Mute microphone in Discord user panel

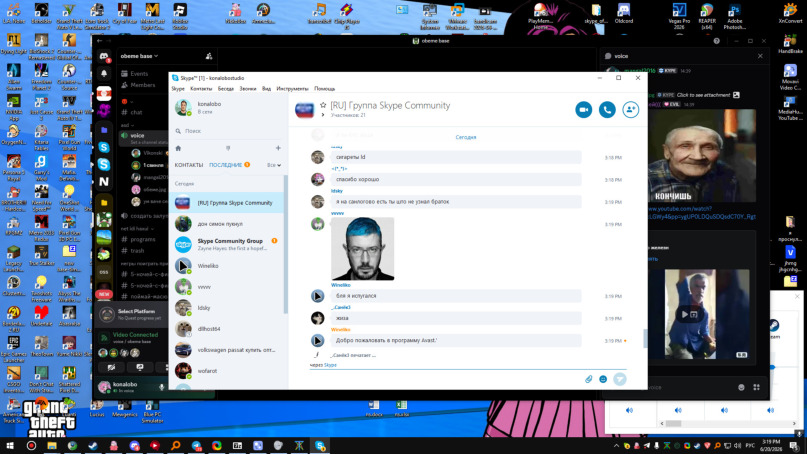[162, 387]
